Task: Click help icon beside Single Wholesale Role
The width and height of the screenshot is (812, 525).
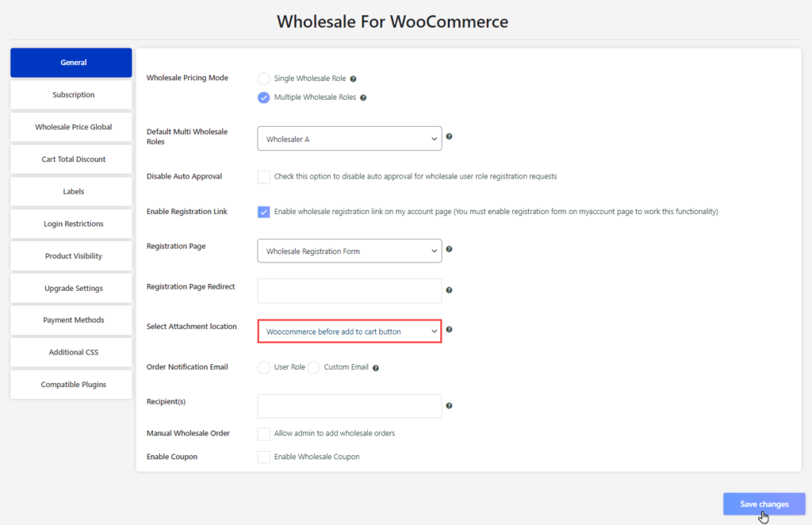Action: [x=353, y=79]
